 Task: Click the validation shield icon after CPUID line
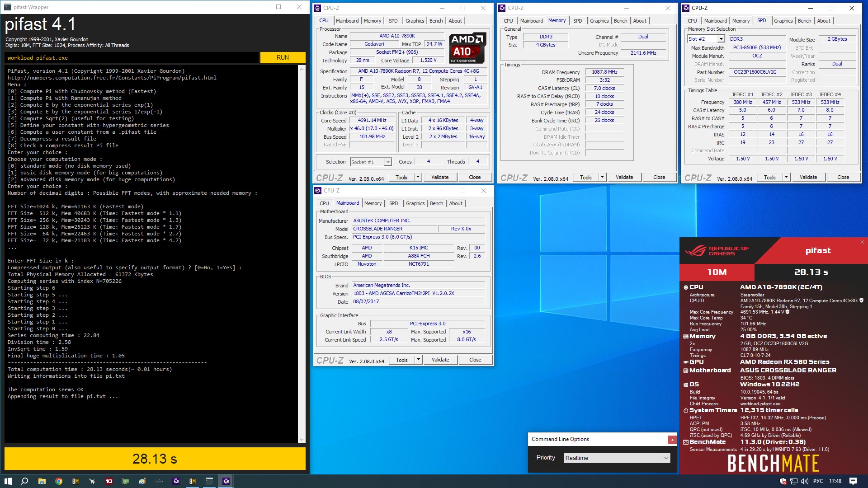coord(861,300)
